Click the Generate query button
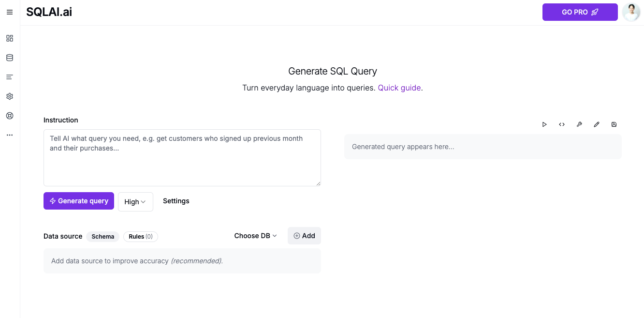This screenshot has height=318, width=644. point(79,201)
